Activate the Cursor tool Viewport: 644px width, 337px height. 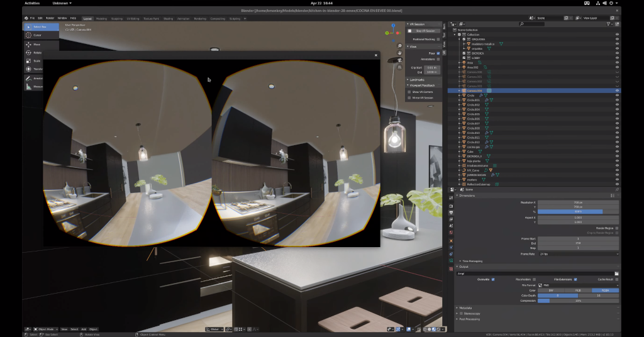coord(41,35)
